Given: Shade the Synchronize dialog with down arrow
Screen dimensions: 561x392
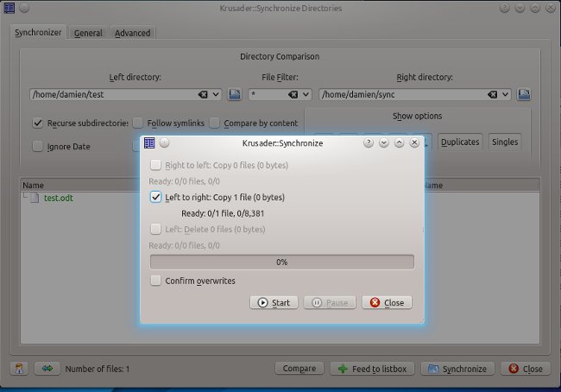Looking at the screenshot, I should 383,142.
